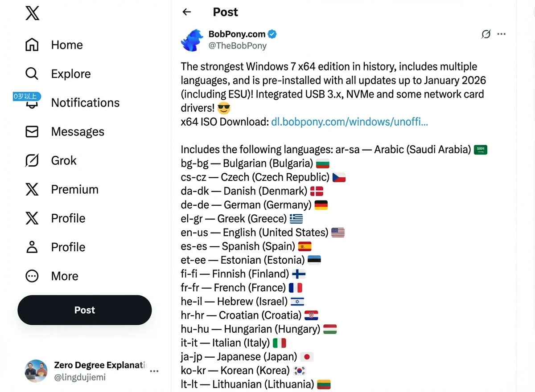Open the Messages envelope icon
This screenshot has height=392, width=535.
point(32,131)
